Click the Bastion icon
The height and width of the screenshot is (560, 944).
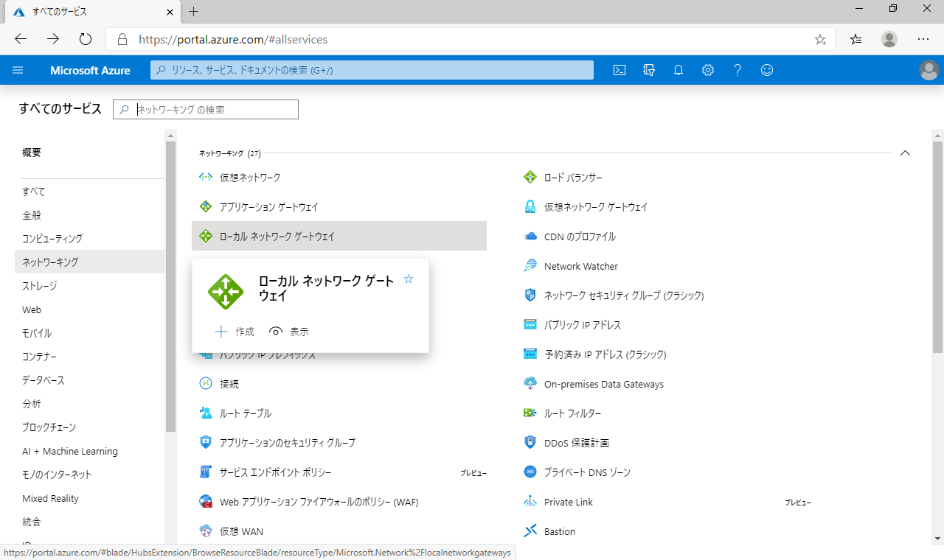pyautogui.click(x=530, y=531)
